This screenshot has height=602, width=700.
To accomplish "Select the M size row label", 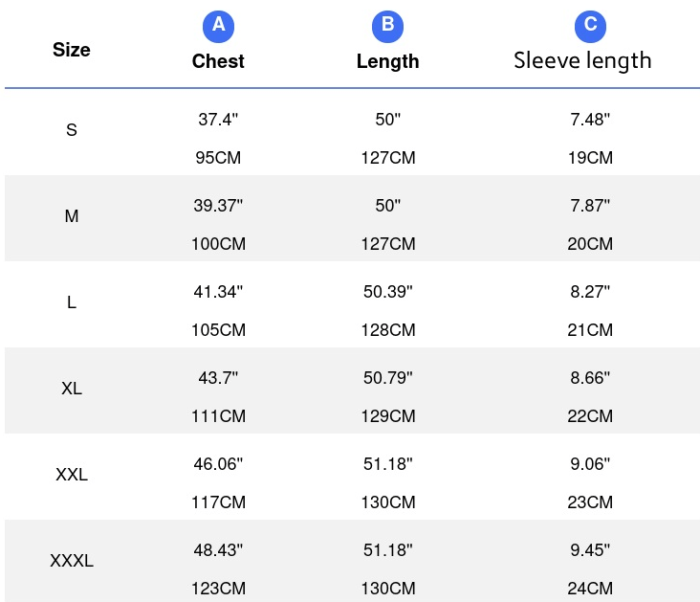I will point(72,216).
